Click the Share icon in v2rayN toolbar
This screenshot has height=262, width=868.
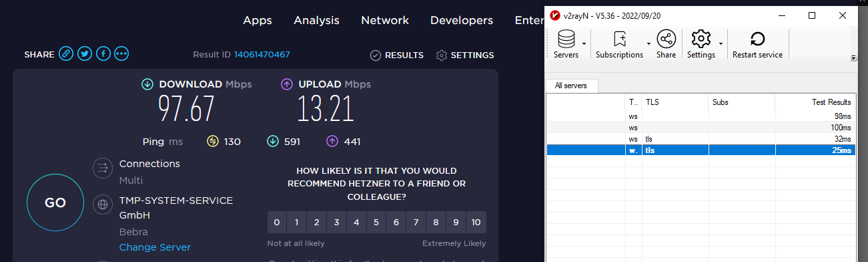pyautogui.click(x=666, y=39)
